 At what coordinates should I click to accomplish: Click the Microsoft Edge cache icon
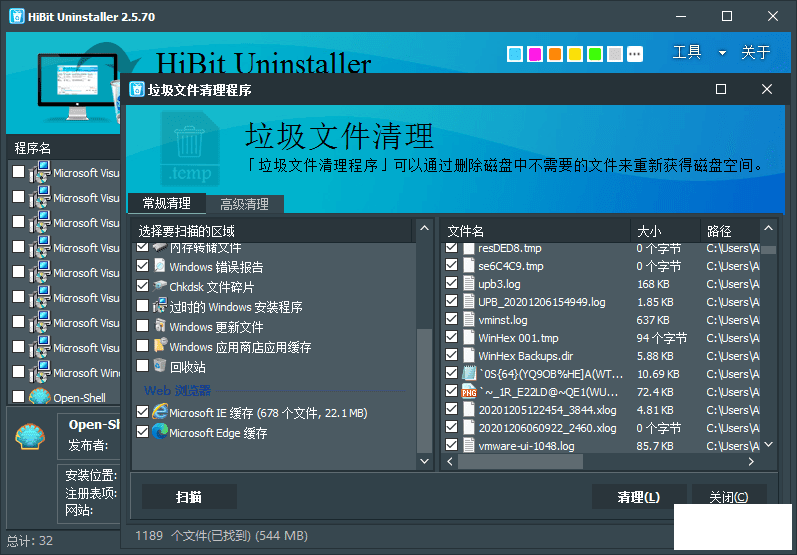click(x=159, y=432)
